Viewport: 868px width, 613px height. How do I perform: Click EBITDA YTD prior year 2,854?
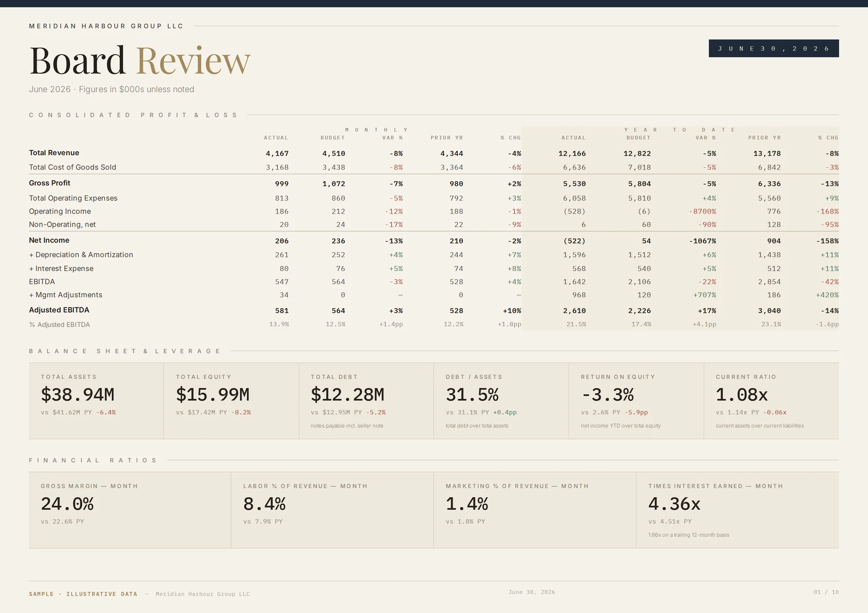coord(769,282)
